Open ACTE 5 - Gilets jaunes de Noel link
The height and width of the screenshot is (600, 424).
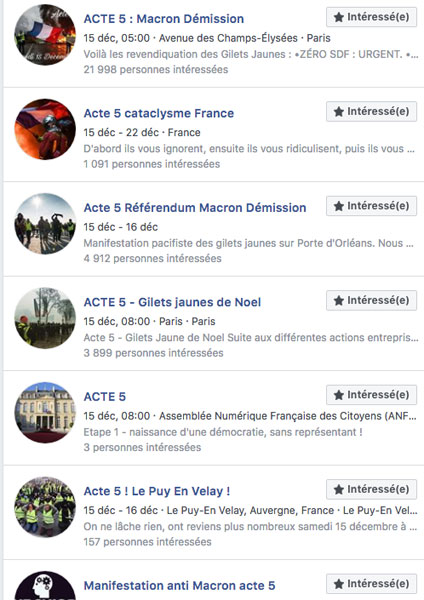(172, 302)
